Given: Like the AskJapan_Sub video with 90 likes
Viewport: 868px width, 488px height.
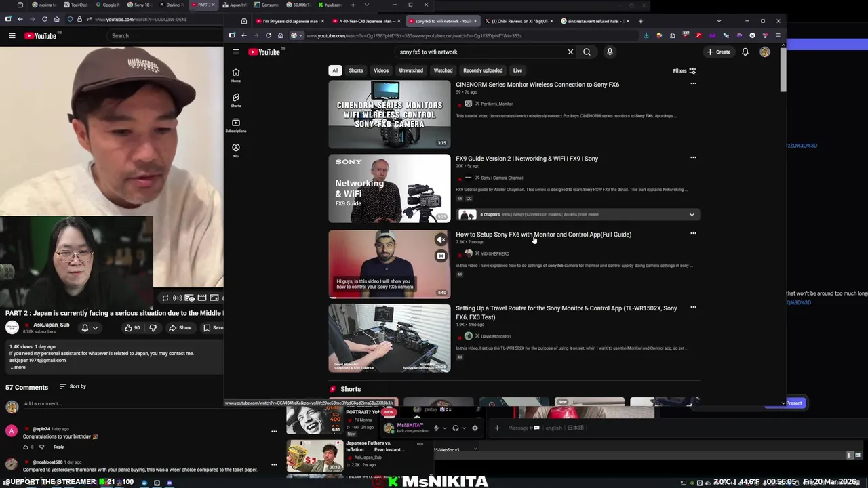Looking at the screenshot, I should [132, 328].
